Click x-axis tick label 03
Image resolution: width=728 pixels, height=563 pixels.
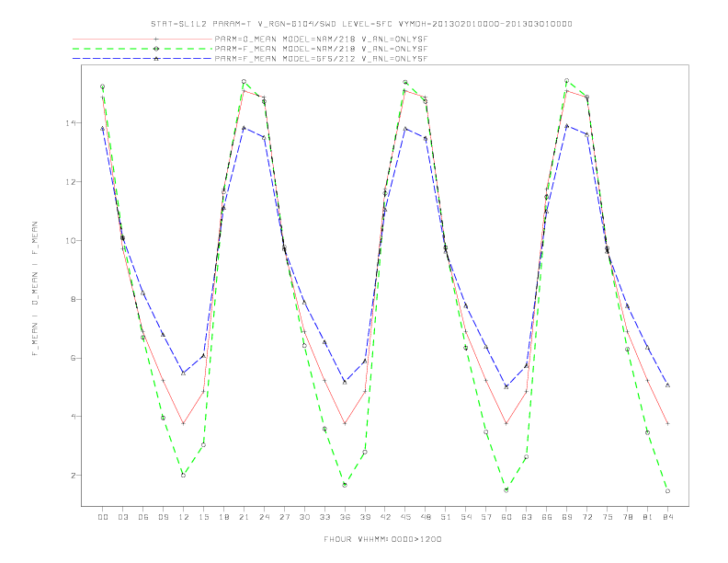[x=122, y=517]
